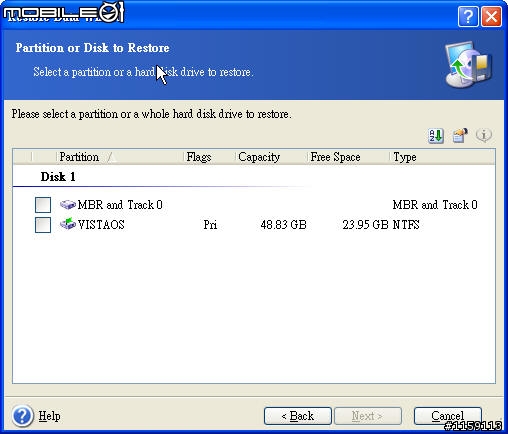The width and height of the screenshot is (508, 434).
Task: Sort by the Free Space column header
Action: 348,157
